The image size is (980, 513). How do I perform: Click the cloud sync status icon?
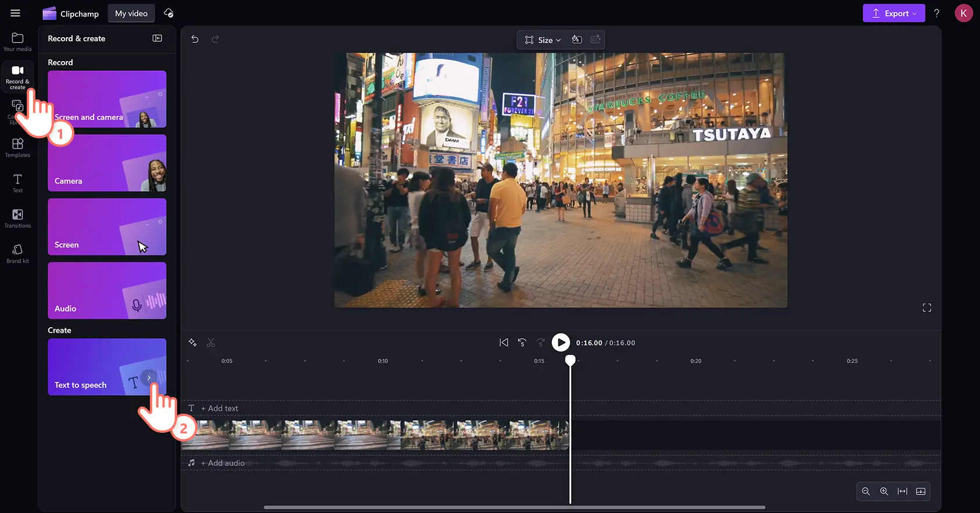[x=168, y=13]
